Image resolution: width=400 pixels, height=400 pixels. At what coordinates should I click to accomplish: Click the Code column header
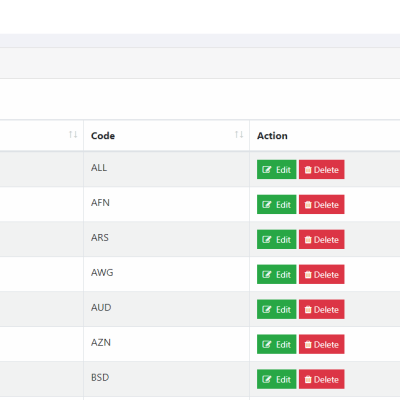click(x=103, y=136)
